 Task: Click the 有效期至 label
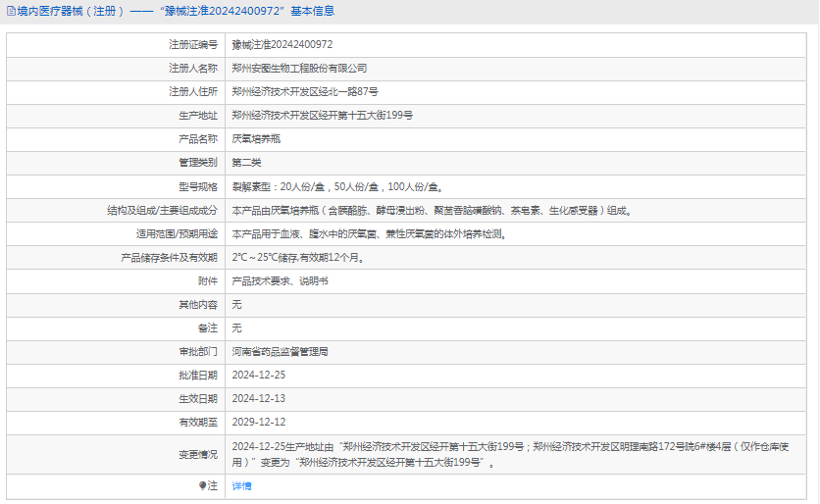[198, 423]
